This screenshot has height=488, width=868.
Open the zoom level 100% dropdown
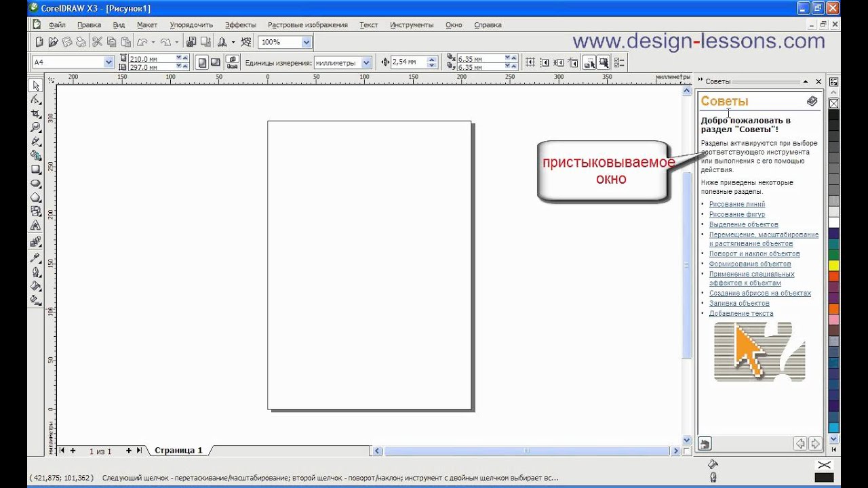coord(307,42)
